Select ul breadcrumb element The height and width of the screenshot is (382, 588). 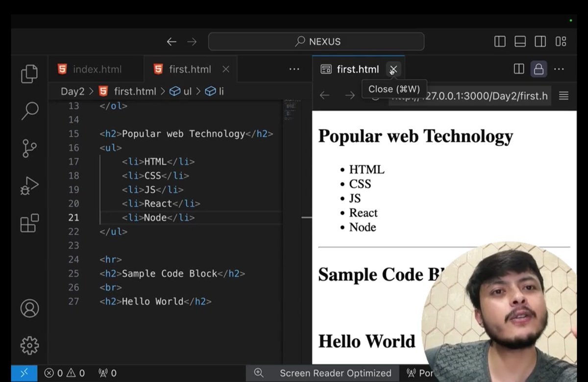point(180,91)
